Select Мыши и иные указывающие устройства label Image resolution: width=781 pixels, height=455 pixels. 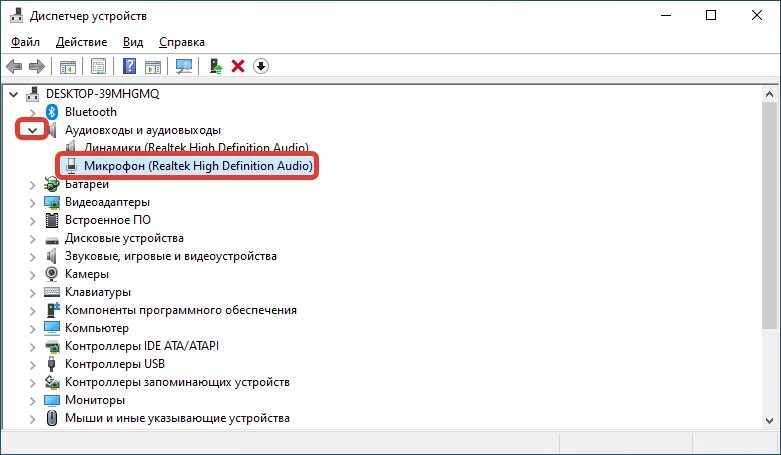tap(177, 418)
